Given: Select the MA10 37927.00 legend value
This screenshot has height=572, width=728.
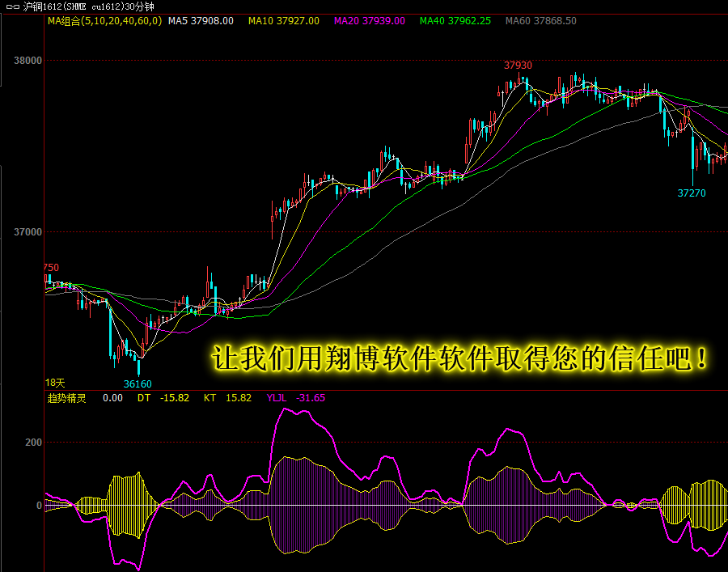Looking at the screenshot, I should click(284, 21).
